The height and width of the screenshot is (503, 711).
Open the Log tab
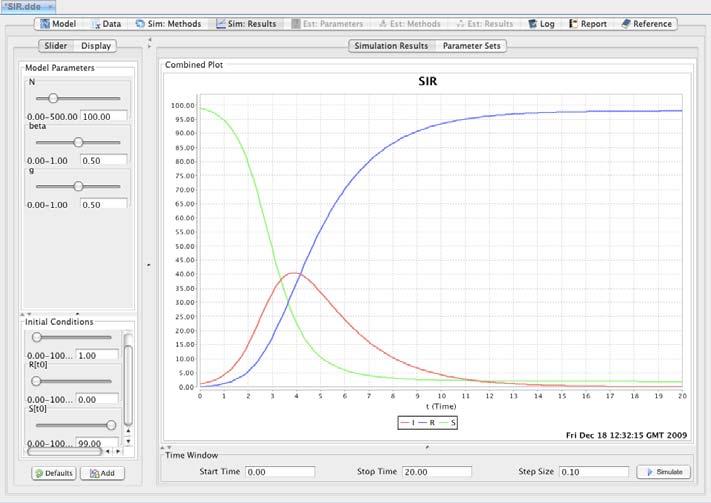(541, 24)
